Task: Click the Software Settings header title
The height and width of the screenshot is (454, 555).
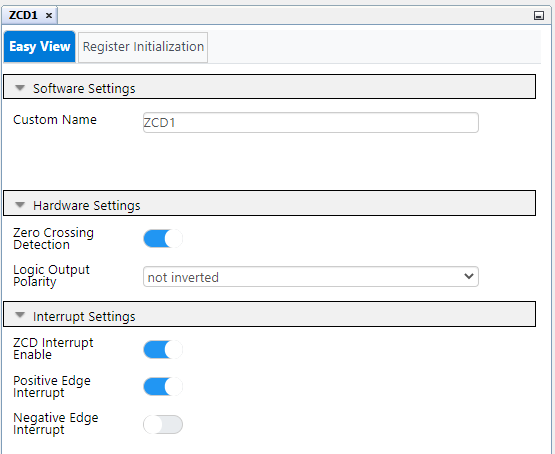Action: pyautogui.click(x=84, y=88)
